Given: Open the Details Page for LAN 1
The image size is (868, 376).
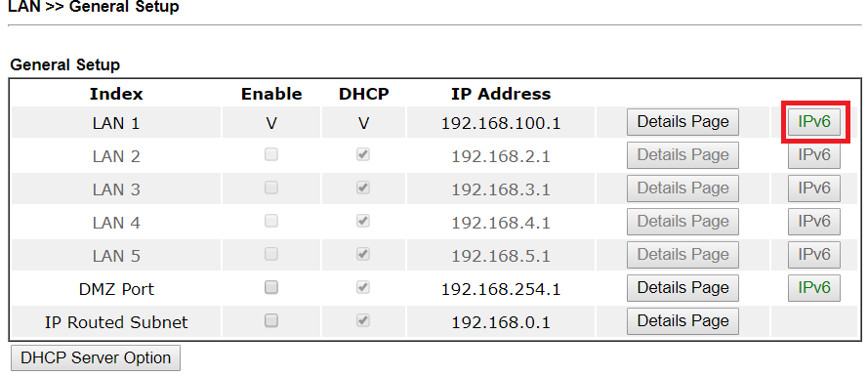Looking at the screenshot, I should click(682, 122).
